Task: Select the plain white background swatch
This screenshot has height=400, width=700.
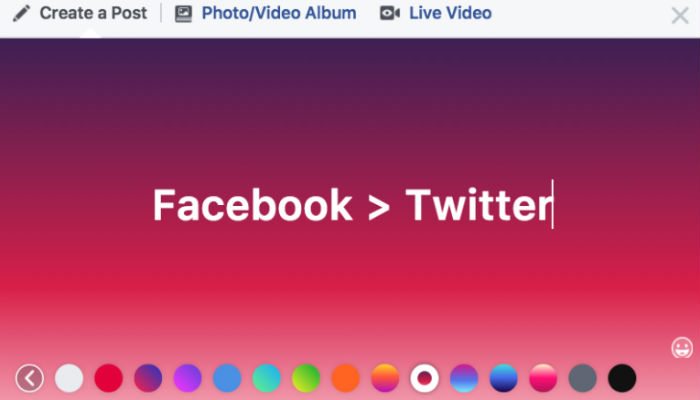Action: pyautogui.click(x=69, y=378)
